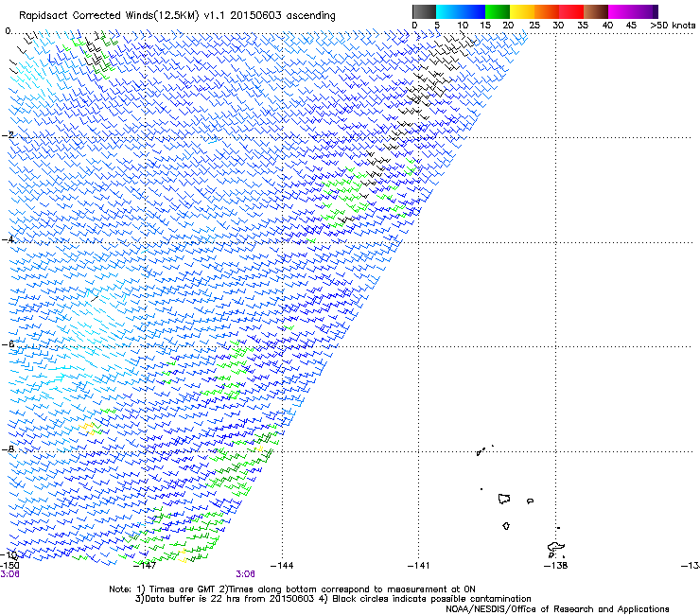Image resolution: width=700 pixels, height=615 pixels.
Task: Click the brown 35–40 knots legend segment
Action: coord(596,11)
